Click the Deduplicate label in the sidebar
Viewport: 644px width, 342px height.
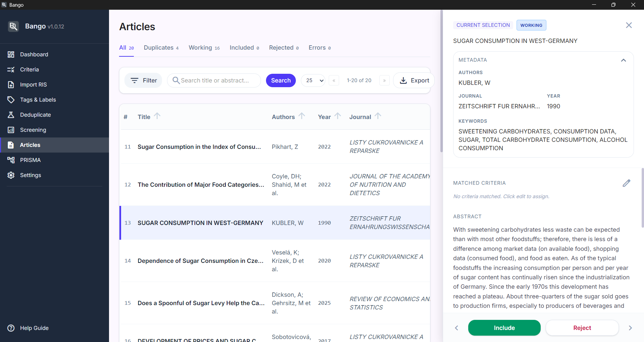click(35, 115)
